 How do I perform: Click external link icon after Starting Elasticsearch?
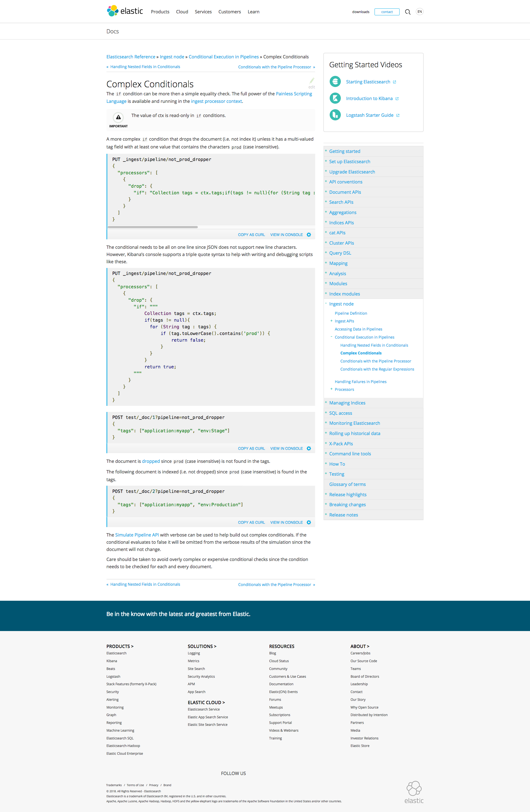click(x=395, y=82)
